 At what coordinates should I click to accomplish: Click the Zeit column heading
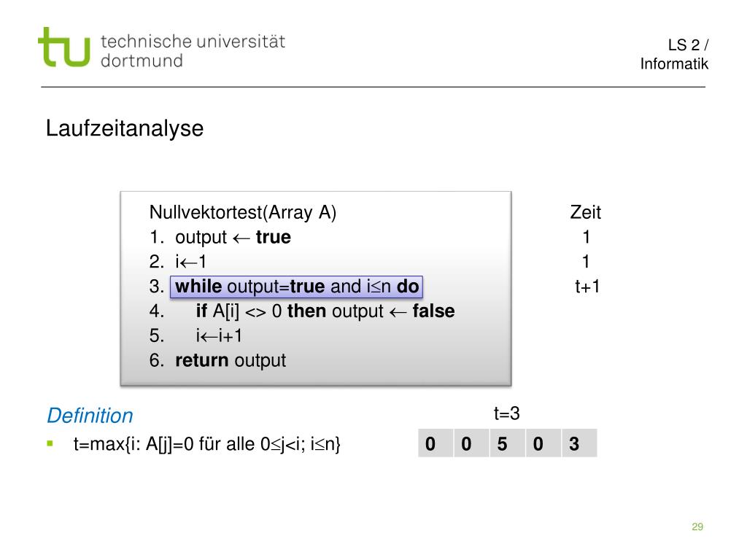[x=586, y=212]
